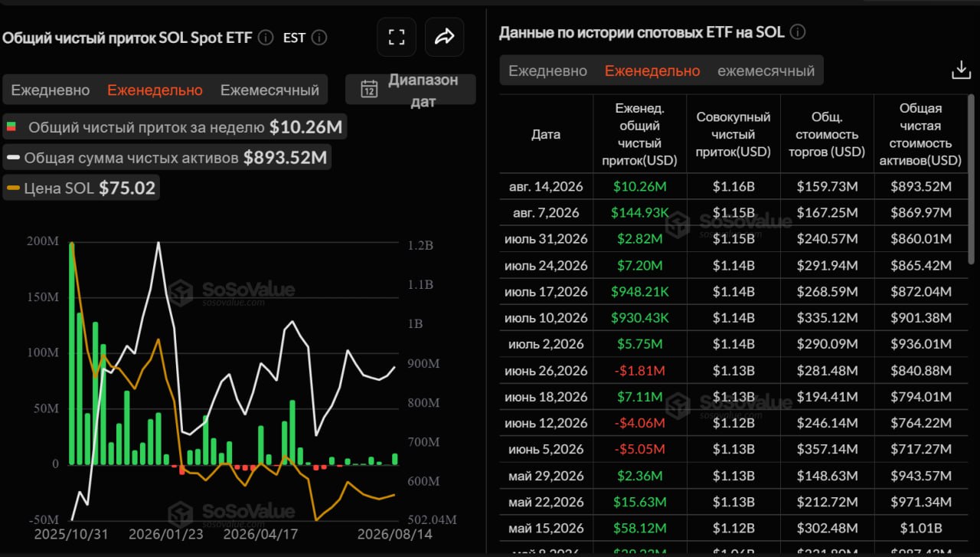The image size is (980, 557).
Task: Switch history table to ежемесячный
Action: (x=766, y=70)
